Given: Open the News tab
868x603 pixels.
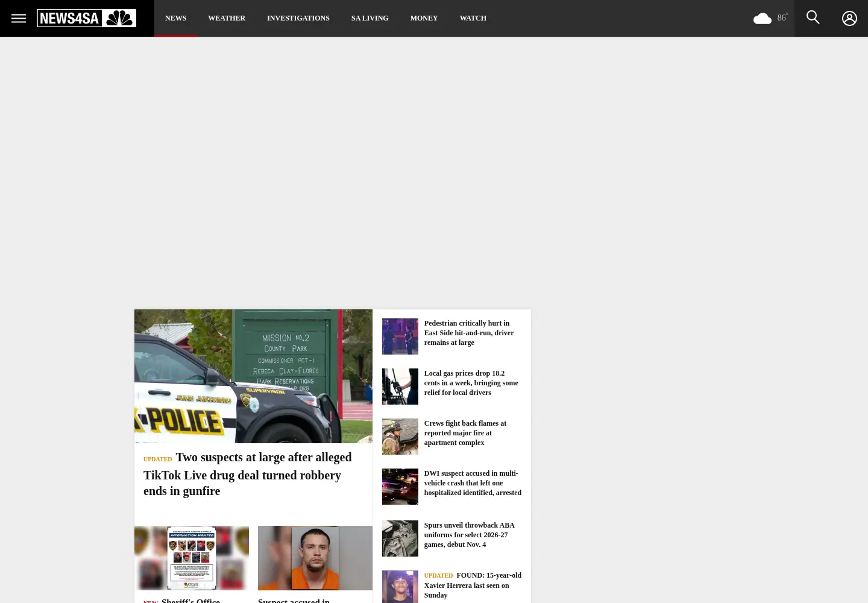Looking at the screenshot, I should (176, 18).
